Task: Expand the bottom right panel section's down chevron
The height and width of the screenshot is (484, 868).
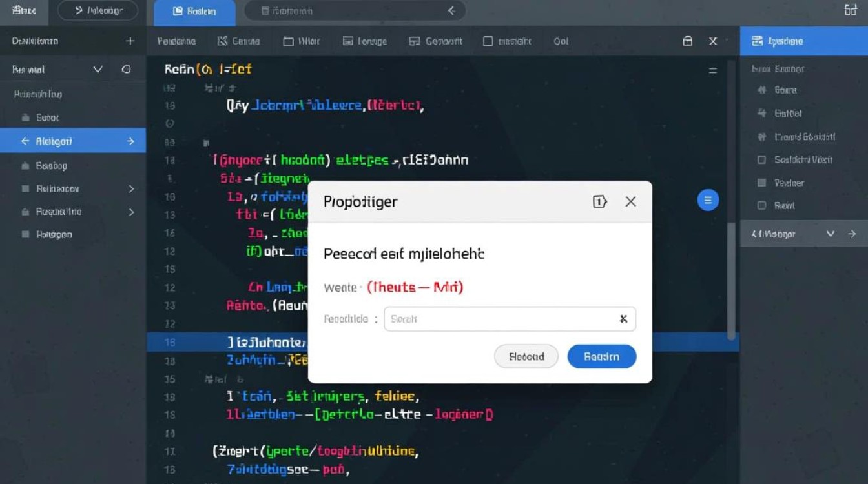Action: [831, 234]
